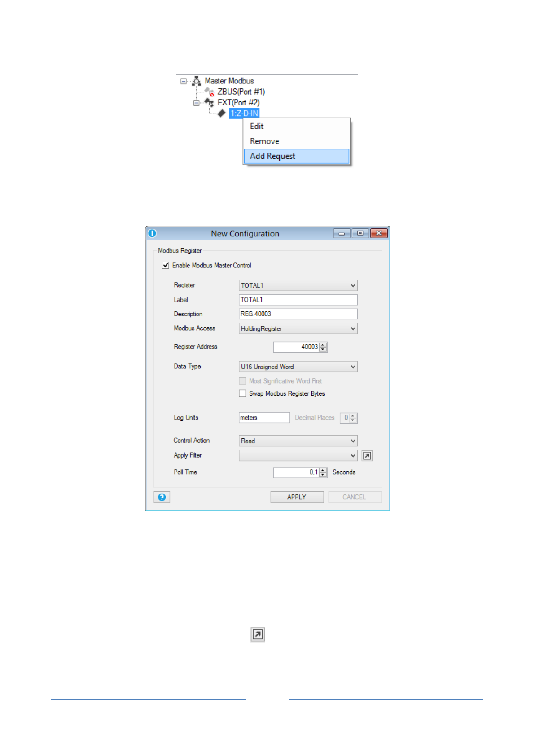
Task: Decrease Decimal Places stepper value
Action: coord(353,420)
